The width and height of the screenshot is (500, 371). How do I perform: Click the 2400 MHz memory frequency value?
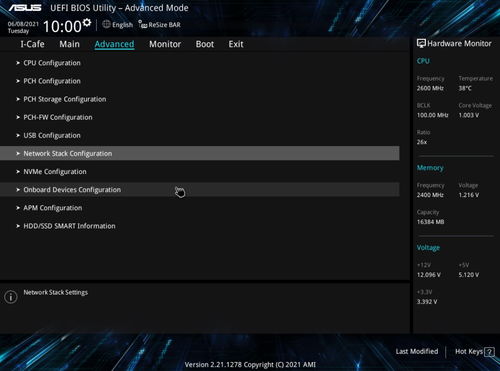click(430, 195)
